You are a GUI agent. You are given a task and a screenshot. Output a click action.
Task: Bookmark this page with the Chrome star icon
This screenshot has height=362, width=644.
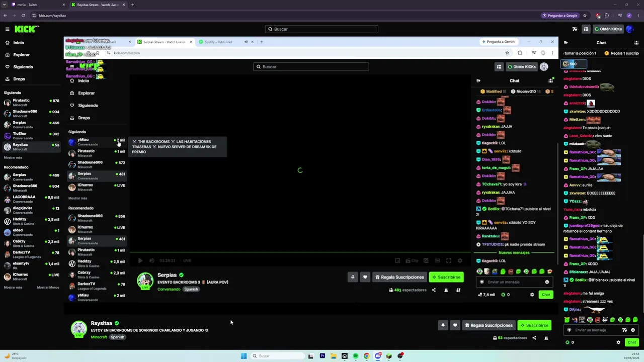(585, 16)
